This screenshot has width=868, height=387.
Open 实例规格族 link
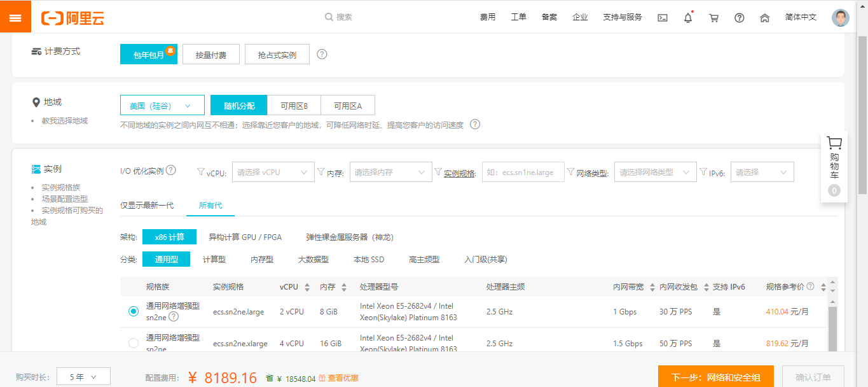(x=61, y=187)
